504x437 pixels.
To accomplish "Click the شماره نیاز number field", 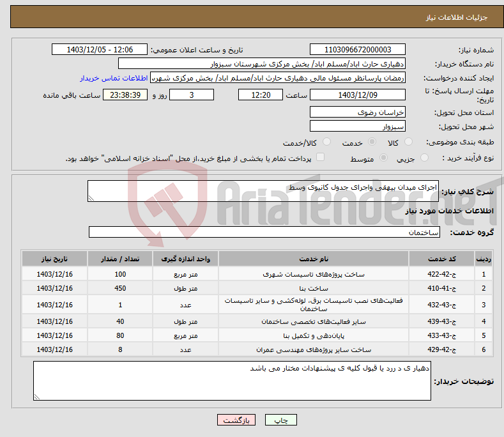I will point(358,50).
